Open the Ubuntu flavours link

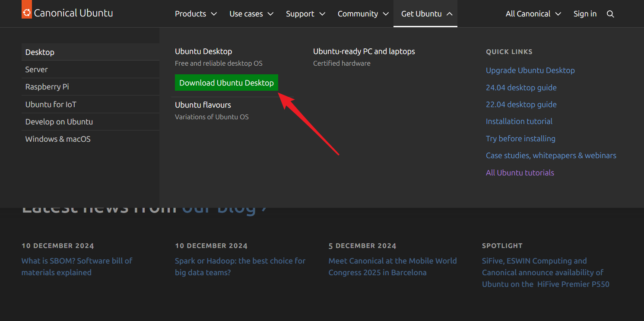tap(203, 105)
